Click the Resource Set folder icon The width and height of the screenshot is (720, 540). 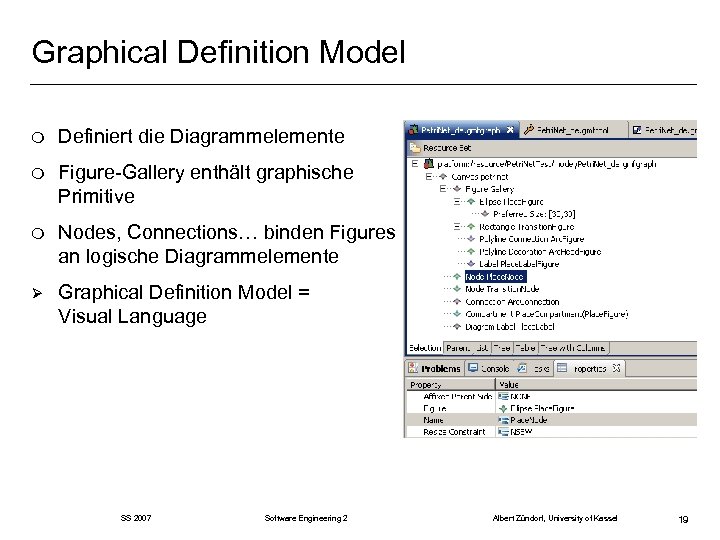pyautogui.click(x=415, y=148)
